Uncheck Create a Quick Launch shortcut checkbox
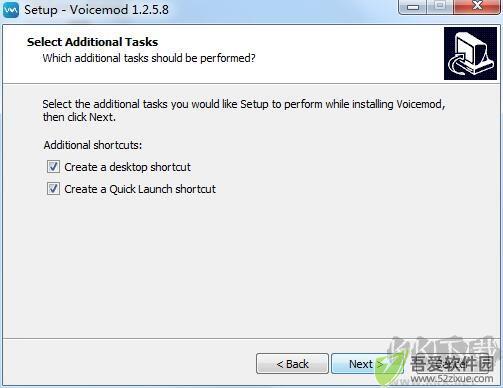503x388 pixels. (x=53, y=189)
